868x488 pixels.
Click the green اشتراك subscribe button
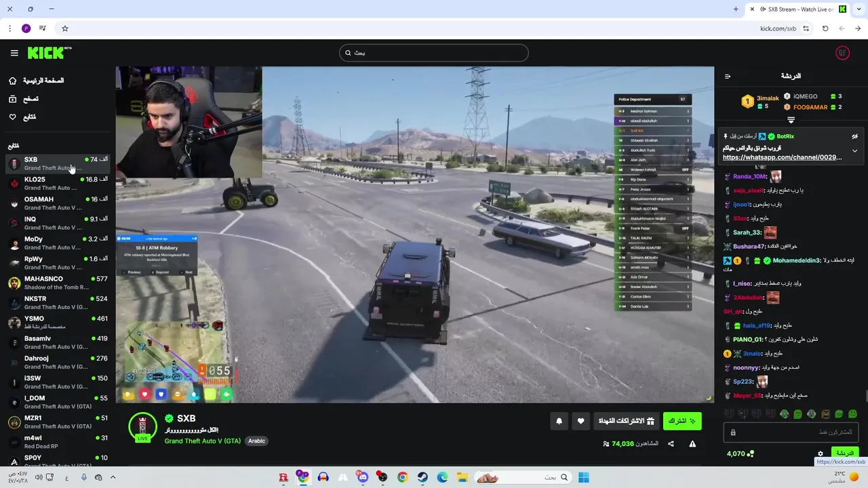(682, 421)
